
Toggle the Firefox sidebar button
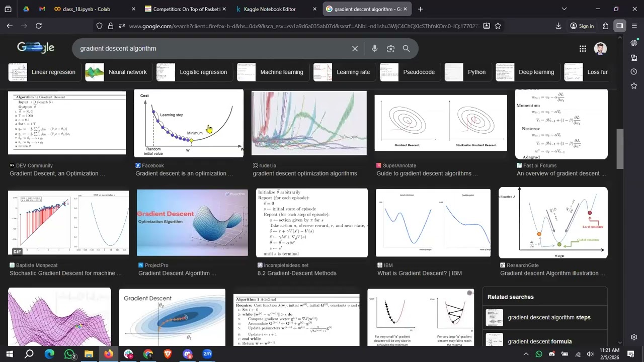[620, 26]
